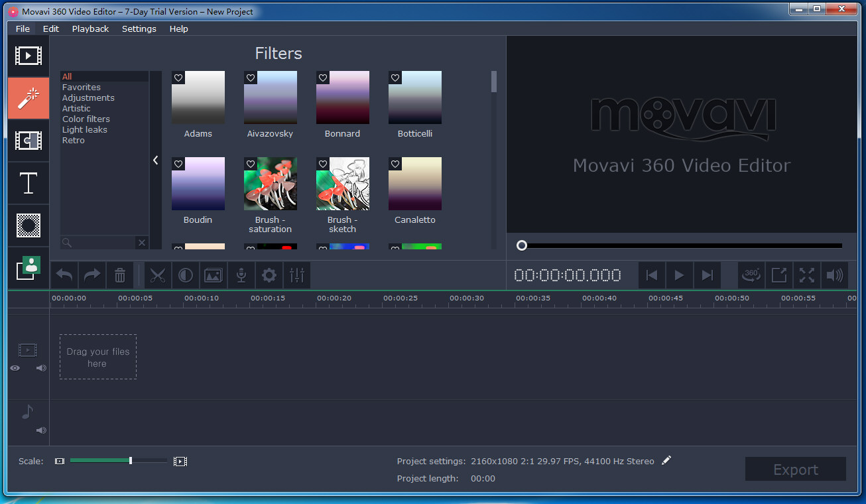This screenshot has height=504, width=866.
Task: Open the highlight and conceal tab
Action: [29, 225]
